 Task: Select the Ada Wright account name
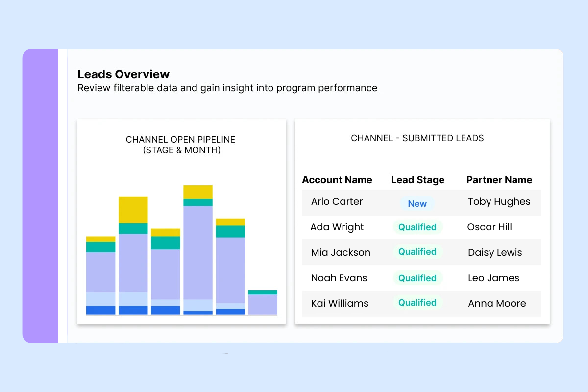337,227
